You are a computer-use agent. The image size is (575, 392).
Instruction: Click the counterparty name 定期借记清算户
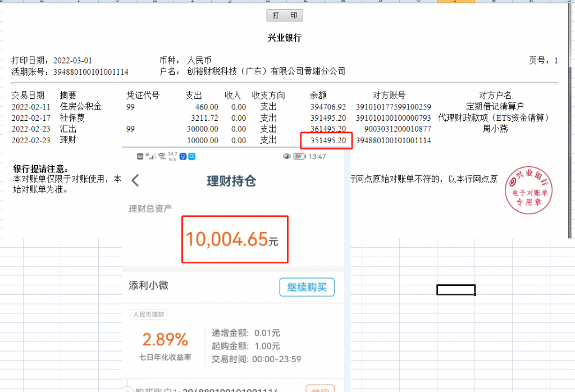point(495,106)
